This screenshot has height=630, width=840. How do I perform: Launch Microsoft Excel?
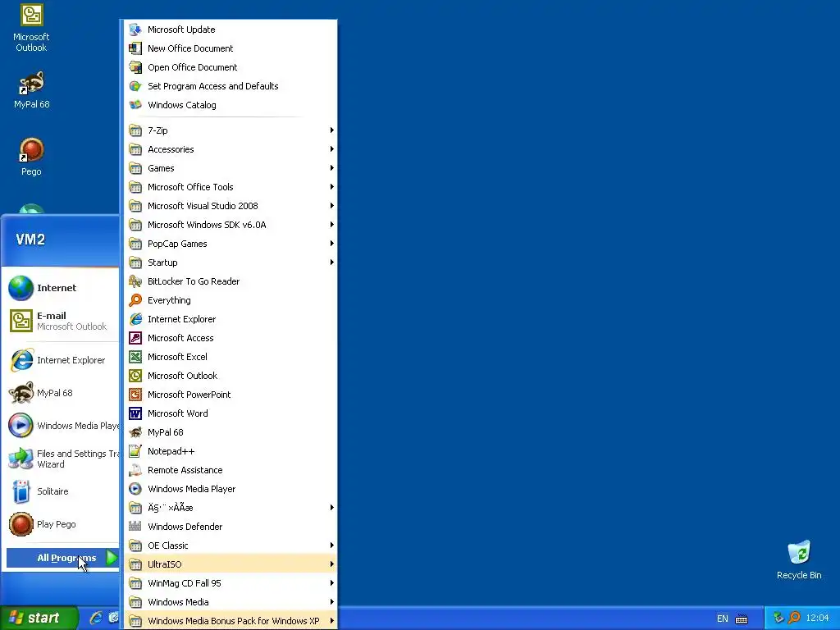point(231,357)
